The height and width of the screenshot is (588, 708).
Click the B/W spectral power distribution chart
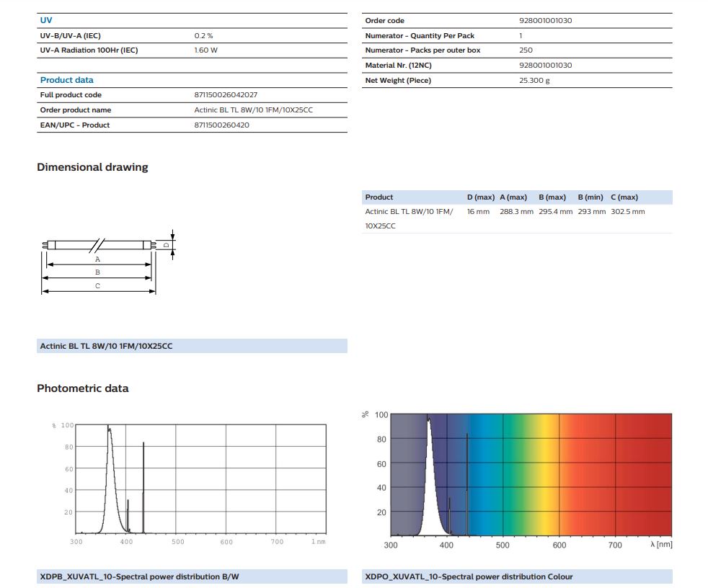click(x=190, y=484)
